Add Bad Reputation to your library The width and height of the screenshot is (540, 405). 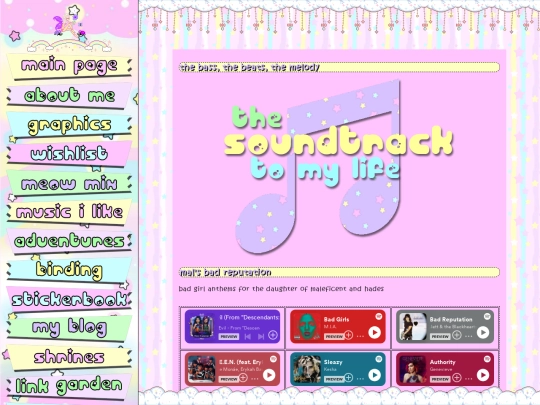457,335
